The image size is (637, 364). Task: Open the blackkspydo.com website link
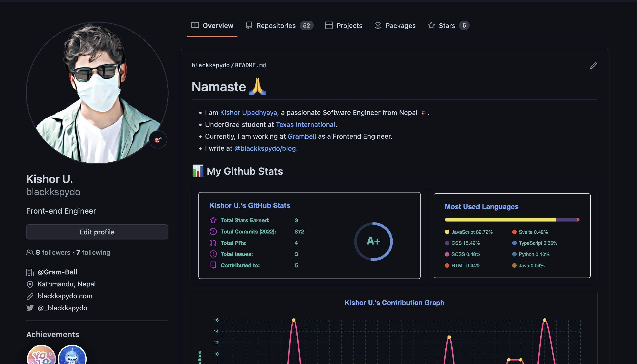(x=65, y=296)
